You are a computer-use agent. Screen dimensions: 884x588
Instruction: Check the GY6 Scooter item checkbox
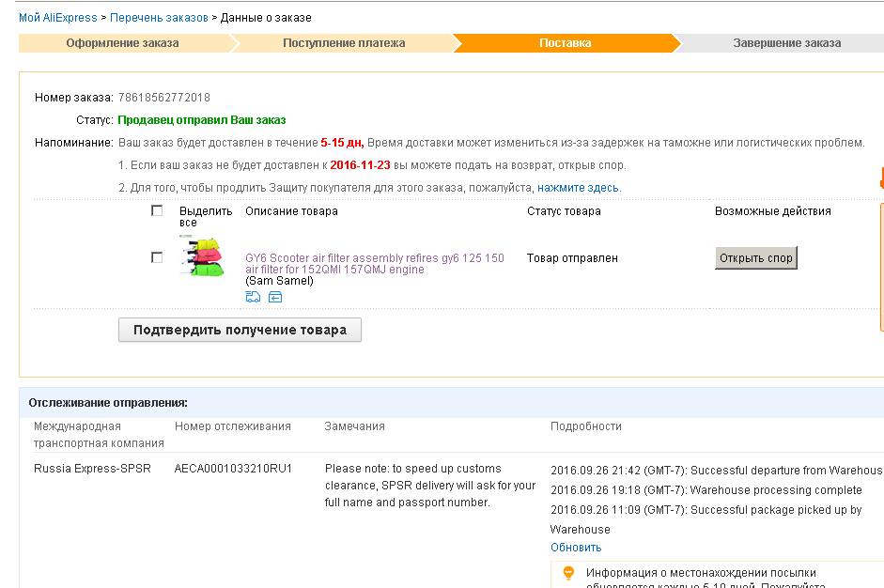click(157, 257)
